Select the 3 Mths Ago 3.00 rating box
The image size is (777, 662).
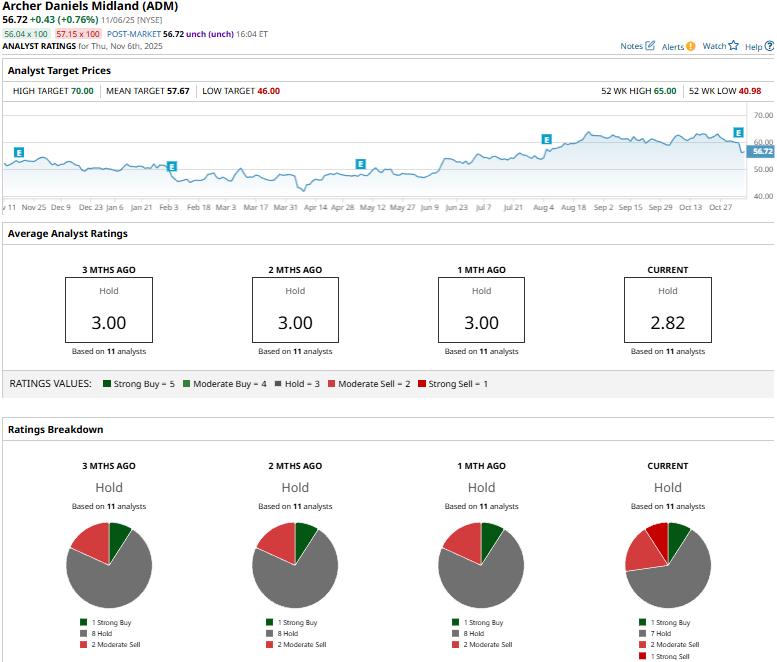click(109, 310)
